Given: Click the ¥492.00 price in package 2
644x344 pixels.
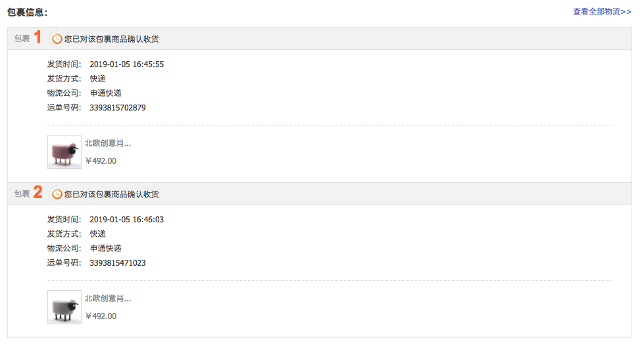Looking at the screenshot, I should [x=101, y=316].
